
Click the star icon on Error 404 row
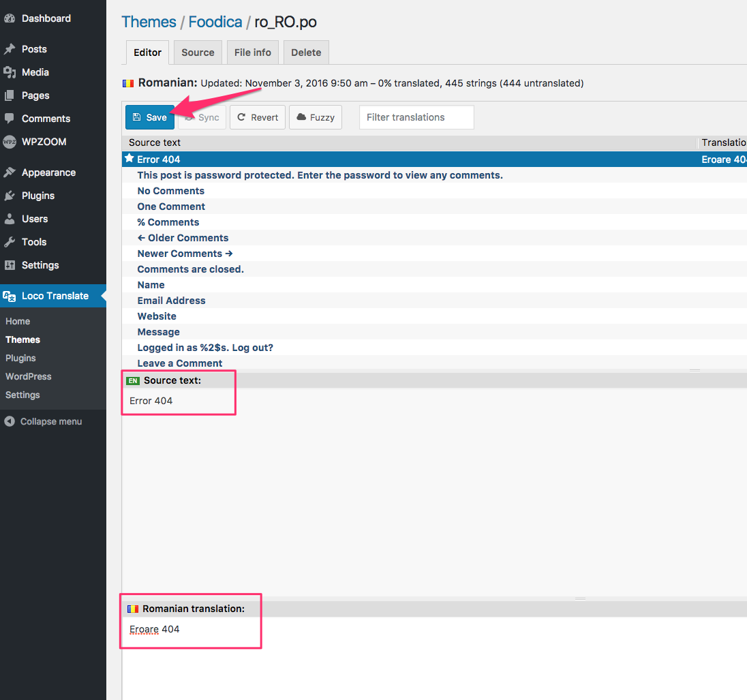pyautogui.click(x=129, y=158)
